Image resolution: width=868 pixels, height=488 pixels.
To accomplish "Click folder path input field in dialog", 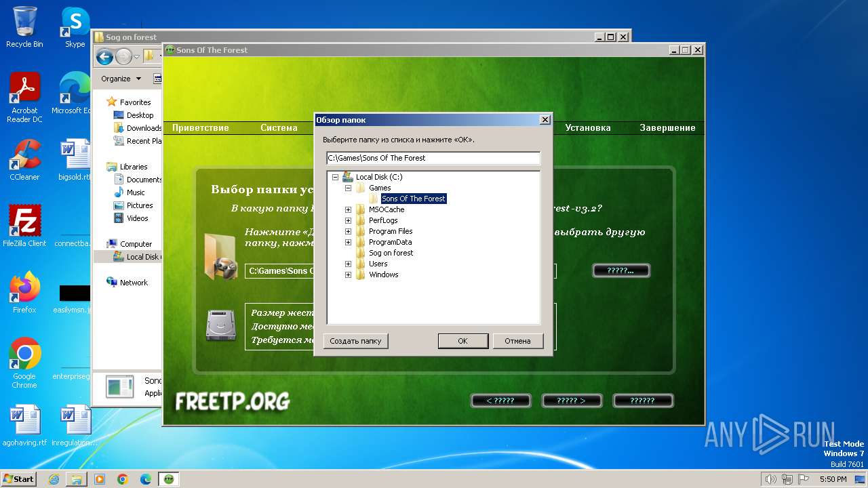I will 433,158.
